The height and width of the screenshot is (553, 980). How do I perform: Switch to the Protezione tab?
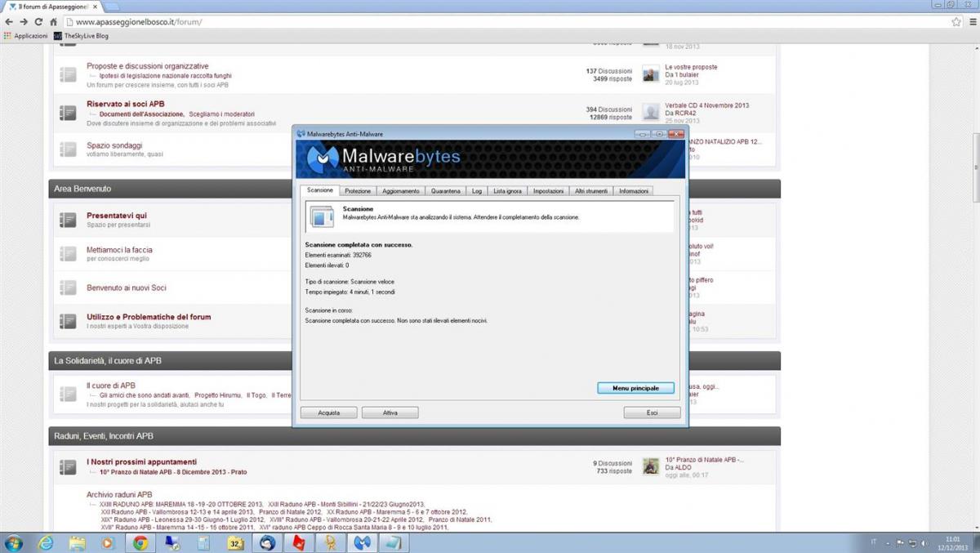358,191
